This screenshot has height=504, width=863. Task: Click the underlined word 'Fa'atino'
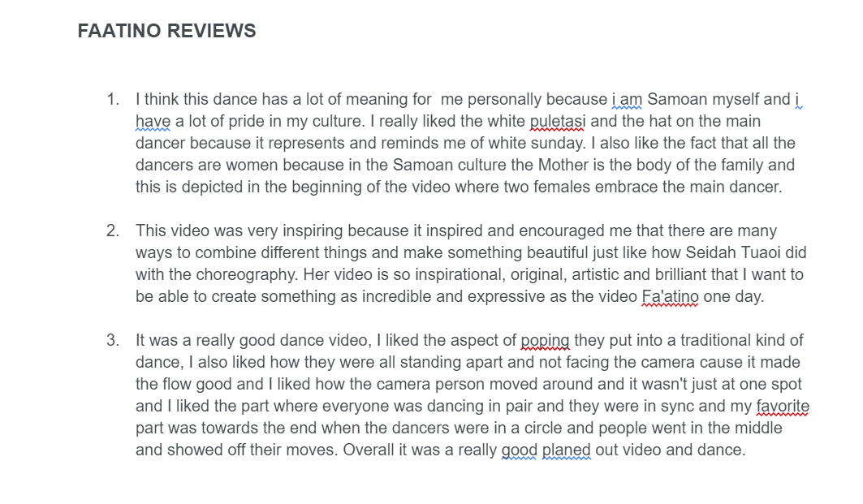pyautogui.click(x=670, y=296)
